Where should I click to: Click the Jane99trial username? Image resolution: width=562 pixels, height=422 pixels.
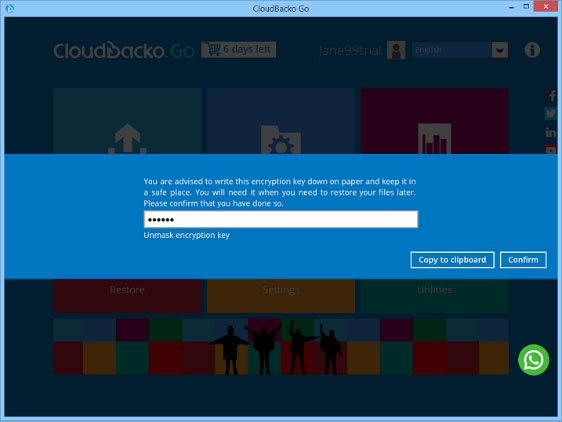pyautogui.click(x=349, y=51)
